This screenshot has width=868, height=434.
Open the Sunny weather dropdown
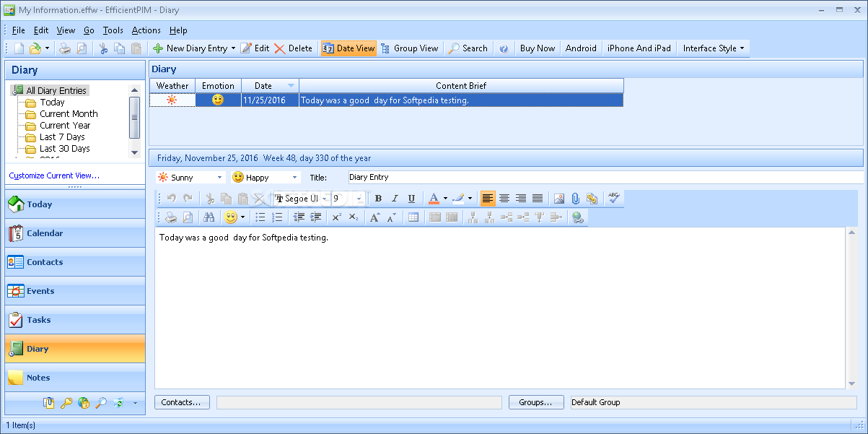click(x=219, y=178)
